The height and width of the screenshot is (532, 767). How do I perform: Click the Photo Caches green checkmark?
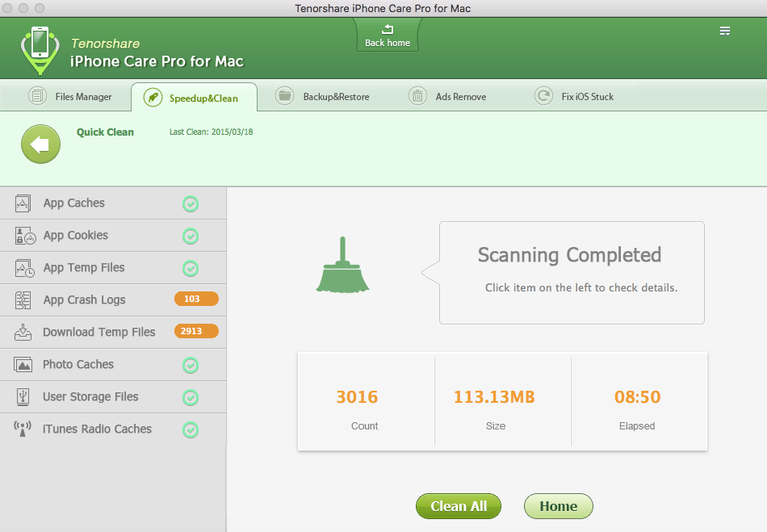pos(191,365)
